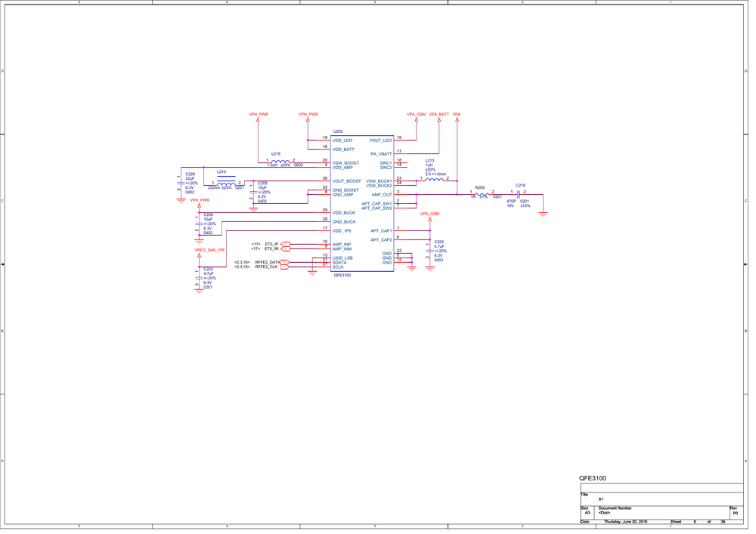The width and height of the screenshot is (756, 534).
Task: Click the DNC1 pin label
Action: tap(386, 163)
